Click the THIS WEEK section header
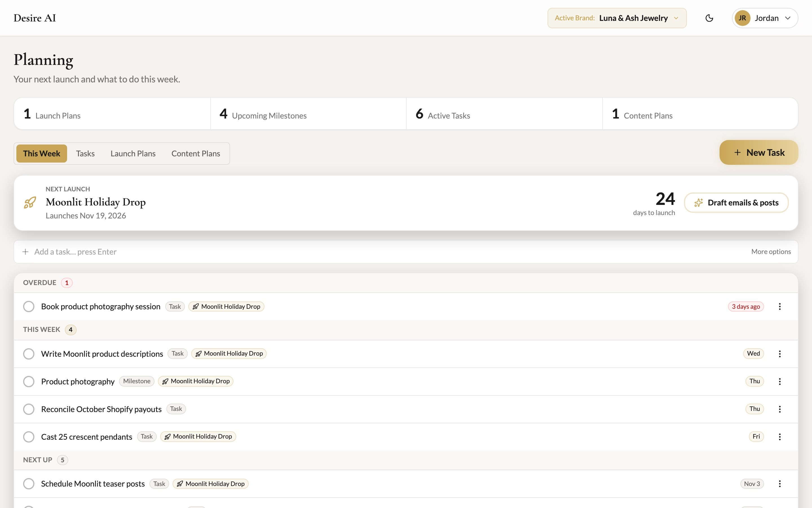 (x=406, y=330)
